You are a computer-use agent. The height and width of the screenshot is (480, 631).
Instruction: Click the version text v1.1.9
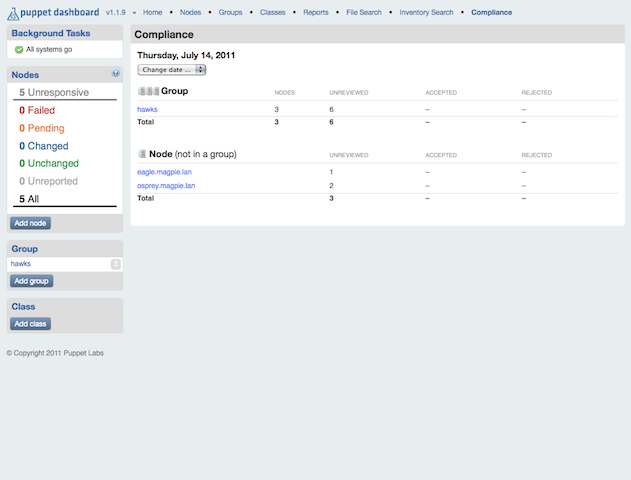(115, 12)
